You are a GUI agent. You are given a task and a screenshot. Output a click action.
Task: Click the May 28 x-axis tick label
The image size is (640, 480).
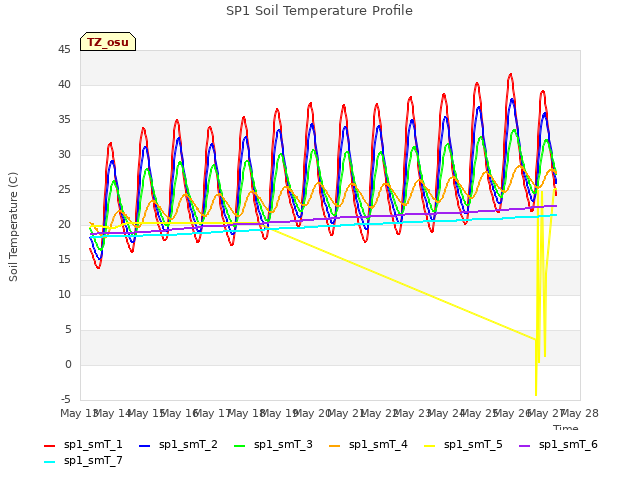pos(580,413)
